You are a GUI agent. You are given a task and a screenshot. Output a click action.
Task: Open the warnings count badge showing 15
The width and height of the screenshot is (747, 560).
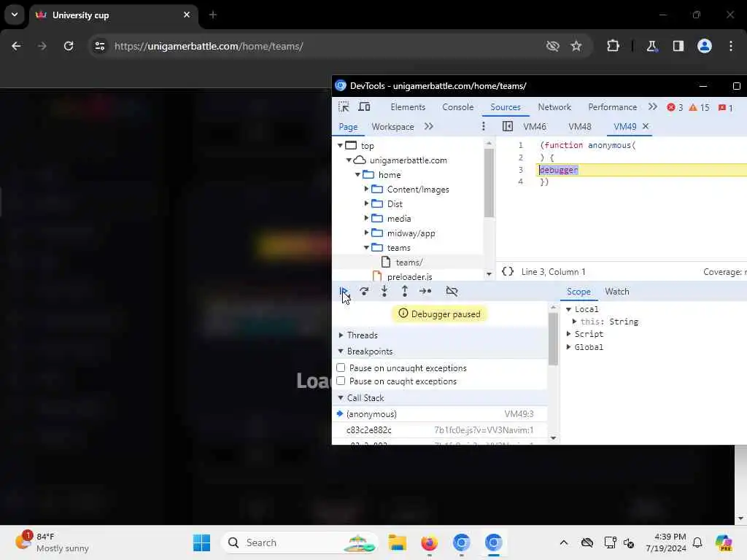(699, 107)
